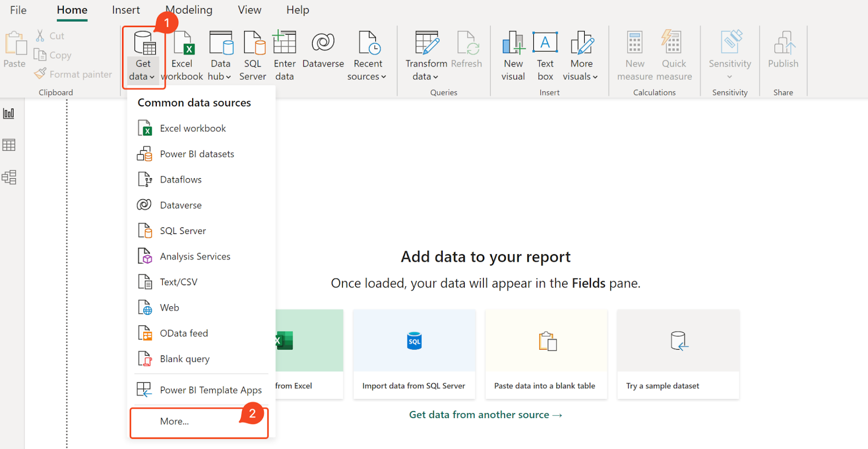
Task: Select the Home ribbon tab
Action: pos(72,10)
